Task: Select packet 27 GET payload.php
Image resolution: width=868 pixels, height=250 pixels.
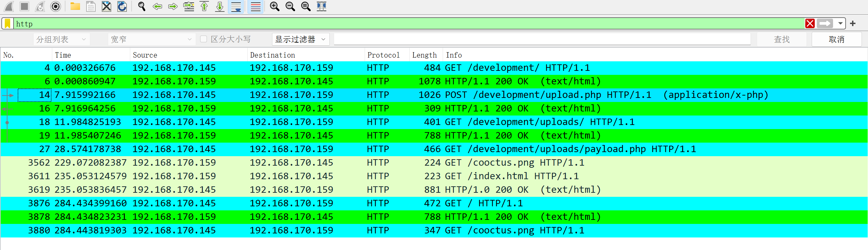Action: click(434, 149)
